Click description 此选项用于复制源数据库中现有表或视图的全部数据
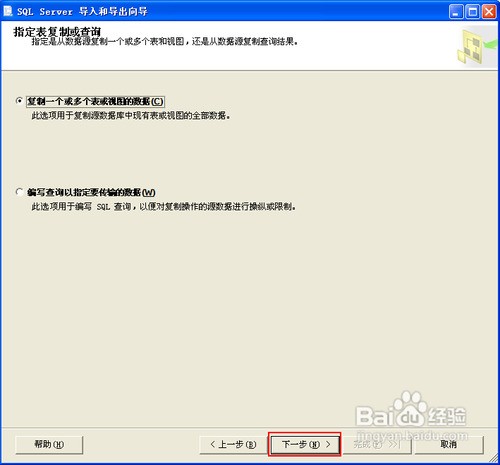This screenshot has width=500, height=465. pos(131,116)
